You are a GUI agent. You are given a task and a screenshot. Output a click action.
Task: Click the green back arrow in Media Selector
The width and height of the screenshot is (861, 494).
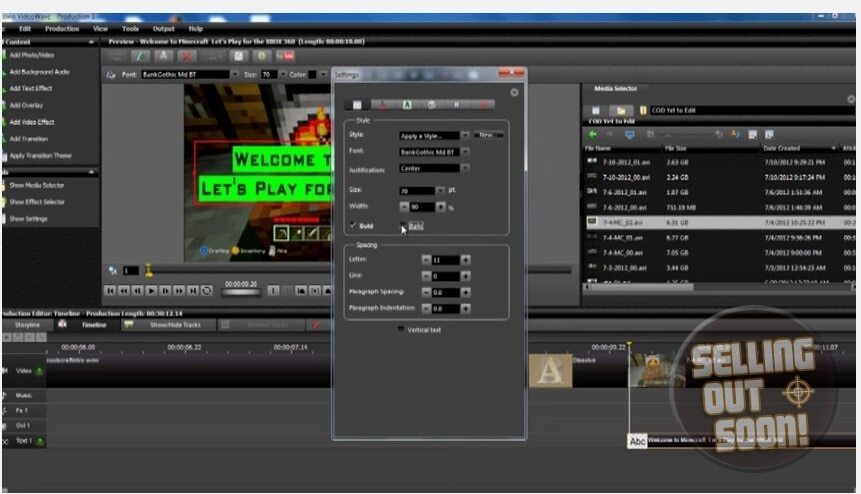click(x=592, y=134)
